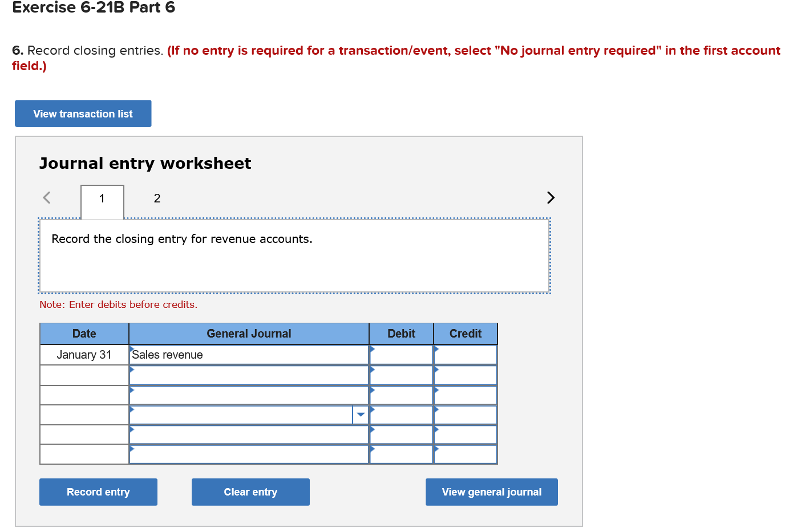This screenshot has height=532, width=785.
Task: Click the View transaction list button
Action: (83, 113)
